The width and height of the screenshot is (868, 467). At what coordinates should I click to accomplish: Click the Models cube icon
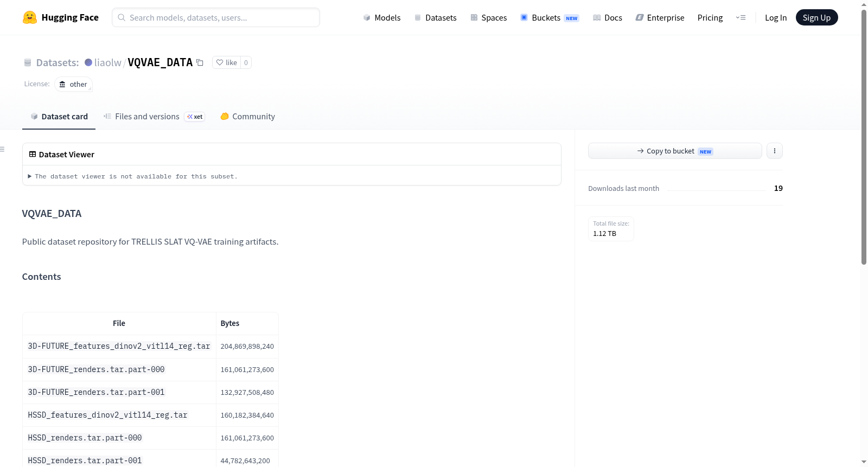[367, 17]
